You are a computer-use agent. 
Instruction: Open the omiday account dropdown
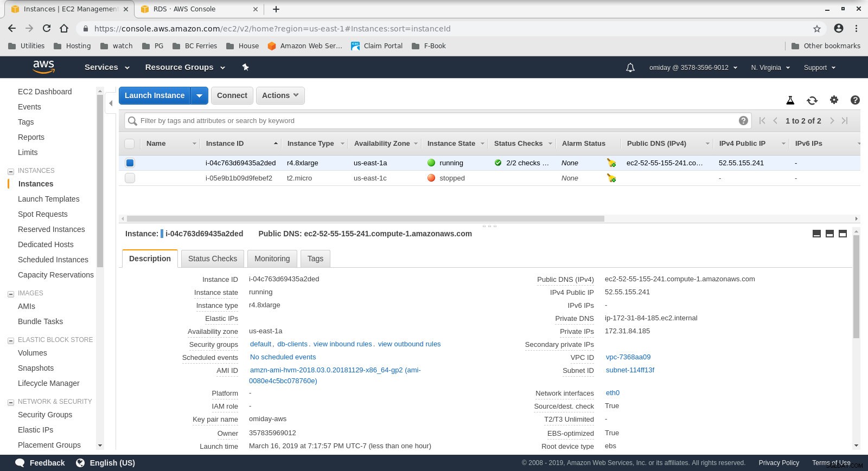pyautogui.click(x=693, y=68)
